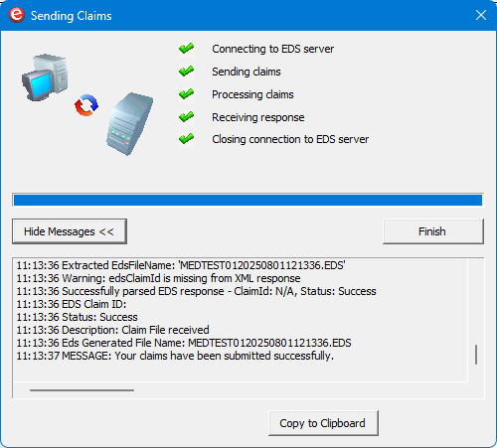Click the desktop computer workstation icon
This screenshot has height=448, width=497.
[x=45, y=77]
